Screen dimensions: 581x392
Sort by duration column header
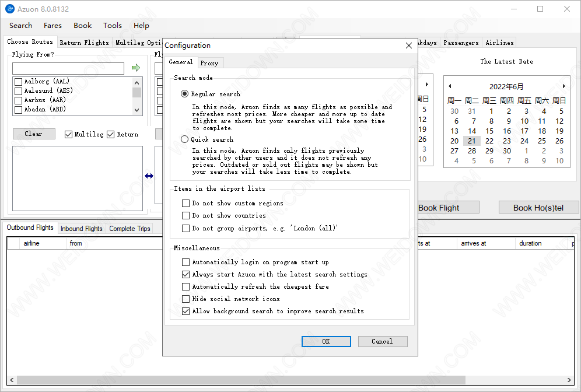(x=541, y=243)
